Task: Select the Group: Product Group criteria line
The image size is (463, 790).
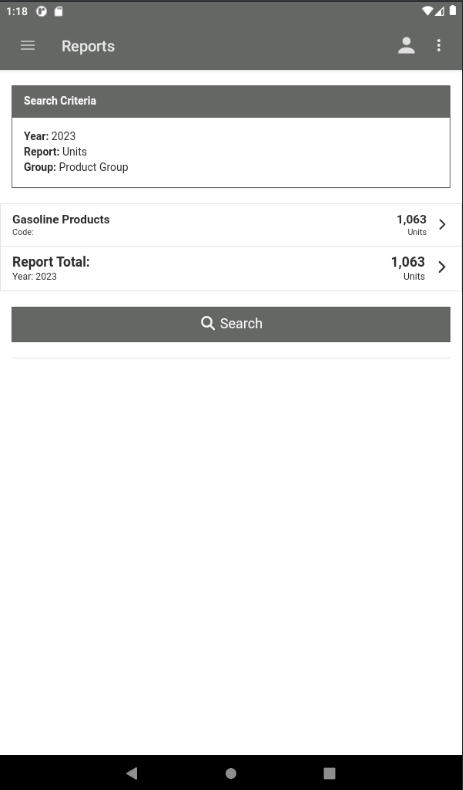Action: coord(76,167)
